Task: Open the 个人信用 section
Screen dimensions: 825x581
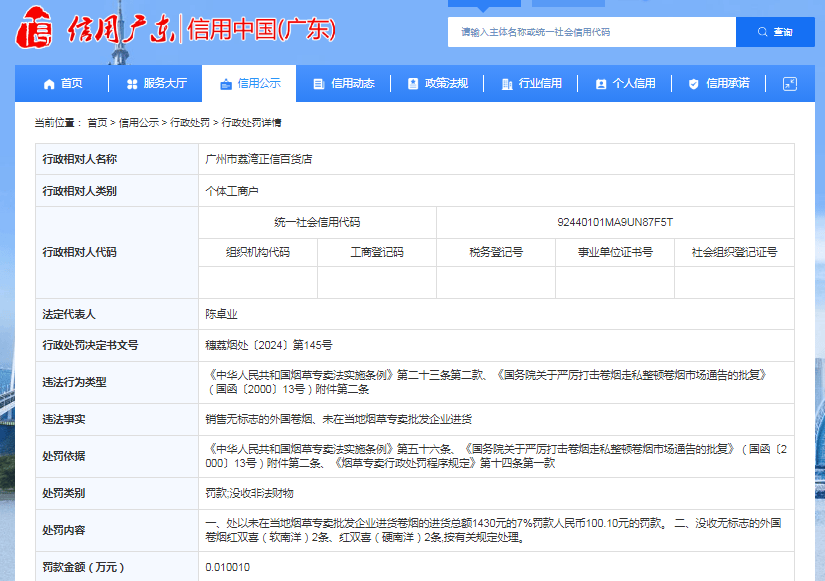Action: coord(627,84)
